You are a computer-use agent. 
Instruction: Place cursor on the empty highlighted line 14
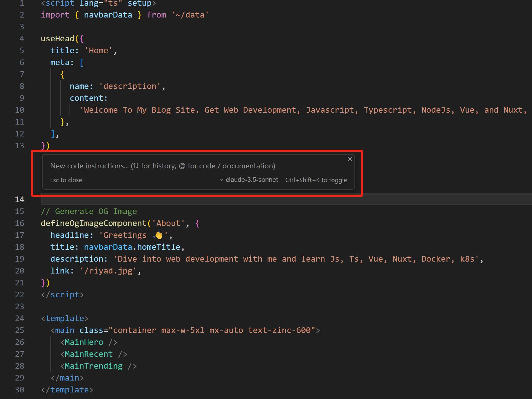coord(251,199)
